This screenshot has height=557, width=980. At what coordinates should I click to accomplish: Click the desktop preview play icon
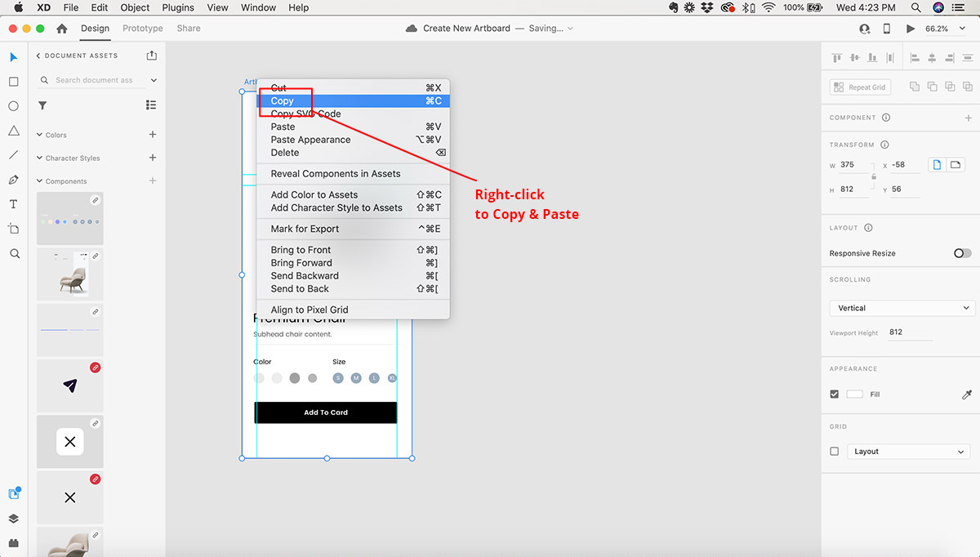click(911, 29)
